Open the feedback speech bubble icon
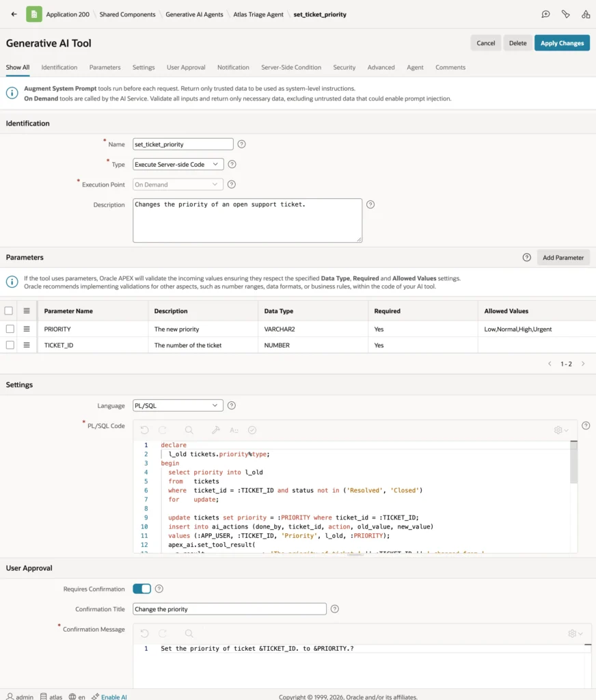Image resolution: width=596 pixels, height=700 pixels. tap(545, 14)
